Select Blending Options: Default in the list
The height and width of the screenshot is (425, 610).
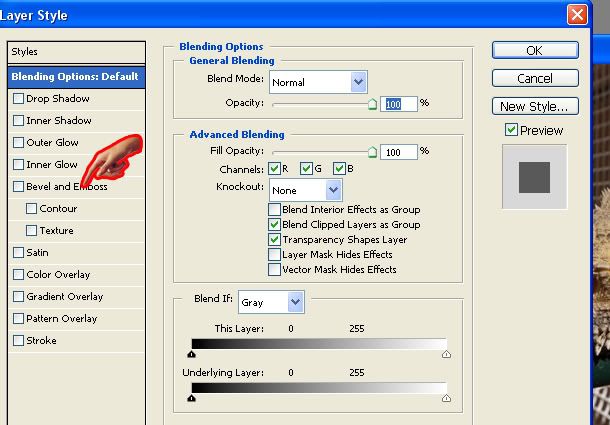pos(76,77)
